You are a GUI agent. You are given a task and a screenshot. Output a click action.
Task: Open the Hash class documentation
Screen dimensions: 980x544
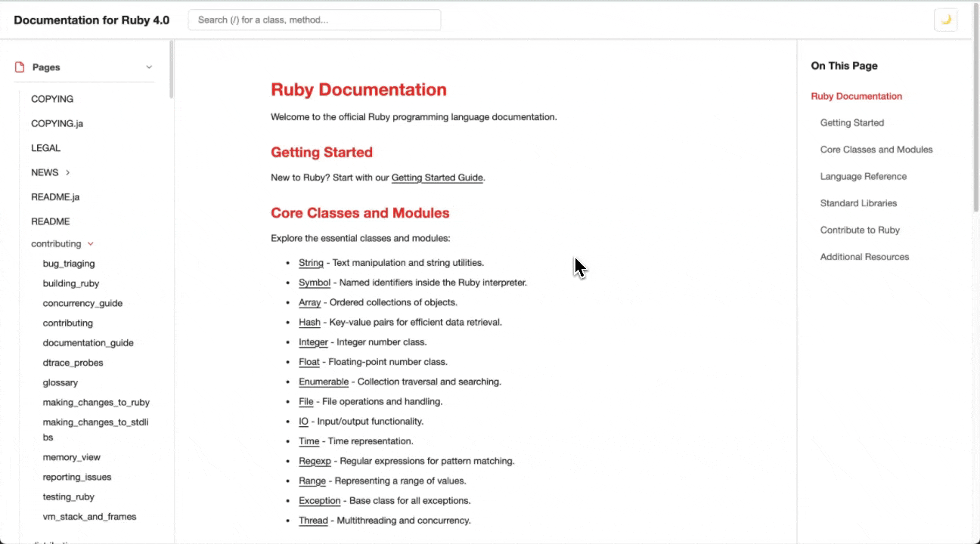[309, 322]
